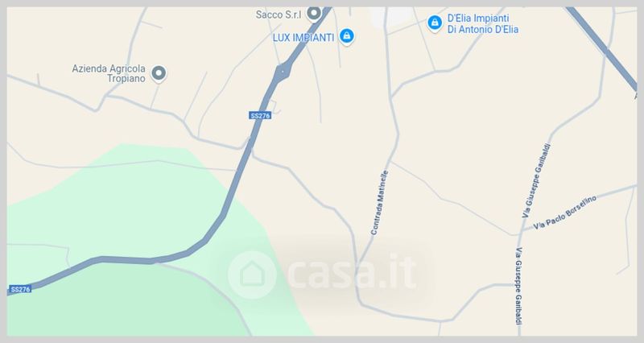Click the Sacco S.r.l grey map pin
Screen dimensions: 644x343
pos(314,14)
